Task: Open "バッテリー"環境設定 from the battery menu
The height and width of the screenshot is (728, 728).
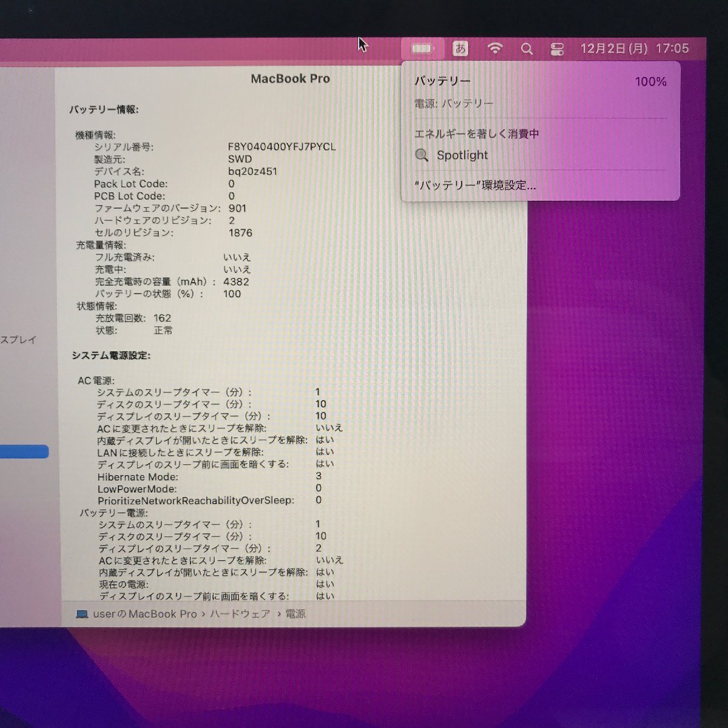Action: tap(475, 186)
